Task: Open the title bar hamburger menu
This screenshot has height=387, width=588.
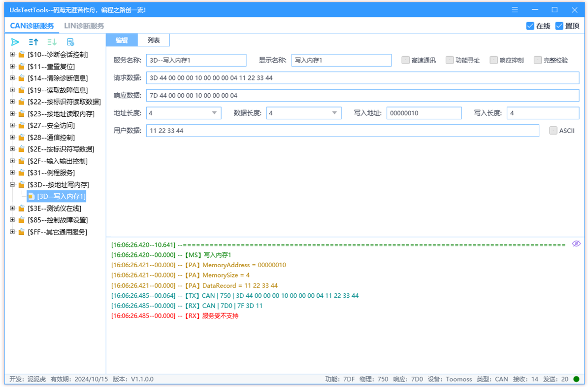Action: pyautogui.click(x=515, y=10)
